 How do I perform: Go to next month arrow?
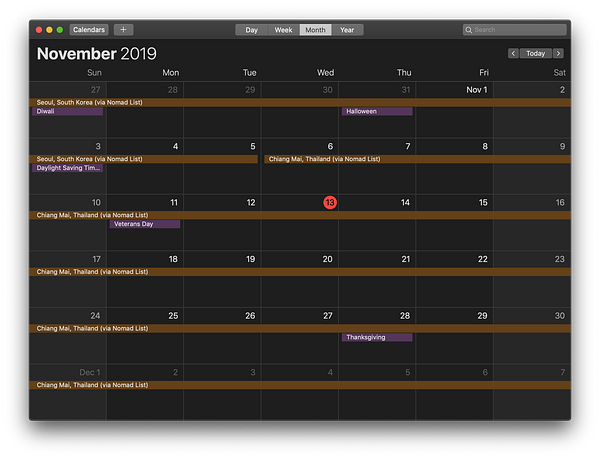pos(558,53)
